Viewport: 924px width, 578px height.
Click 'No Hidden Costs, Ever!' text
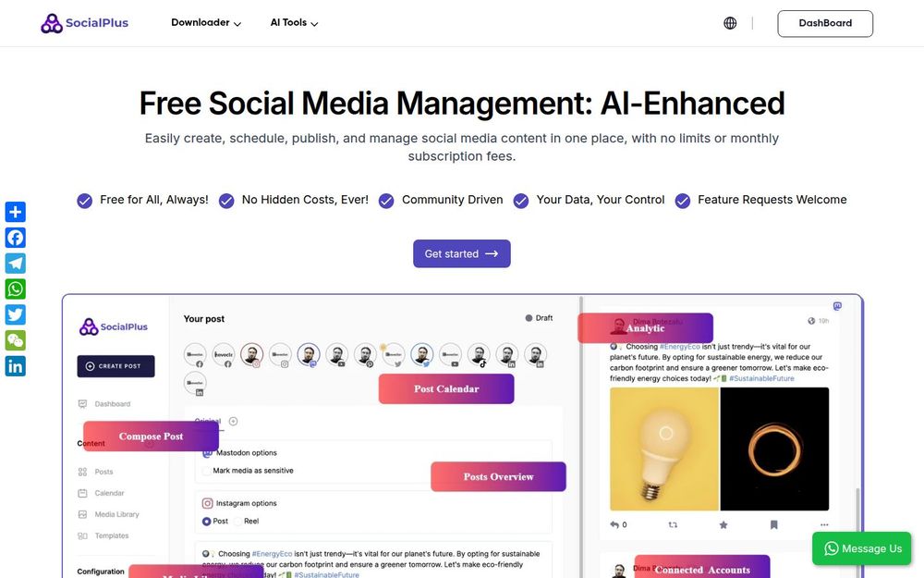(305, 200)
